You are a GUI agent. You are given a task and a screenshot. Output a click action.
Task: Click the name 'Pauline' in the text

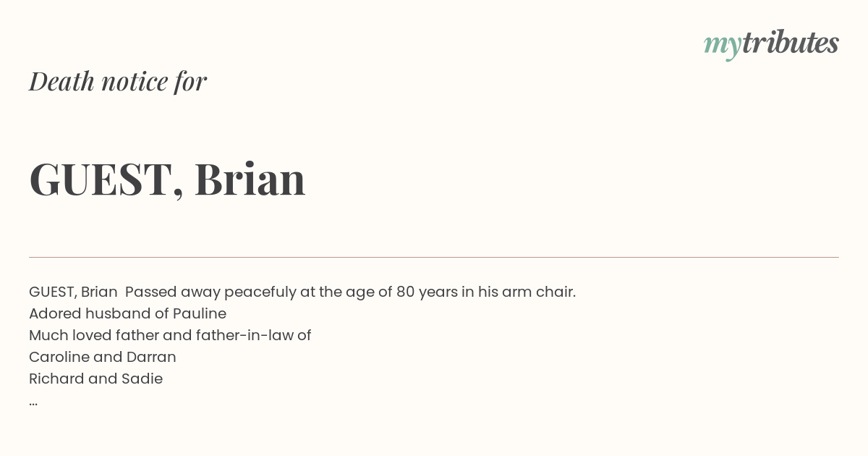(x=199, y=313)
